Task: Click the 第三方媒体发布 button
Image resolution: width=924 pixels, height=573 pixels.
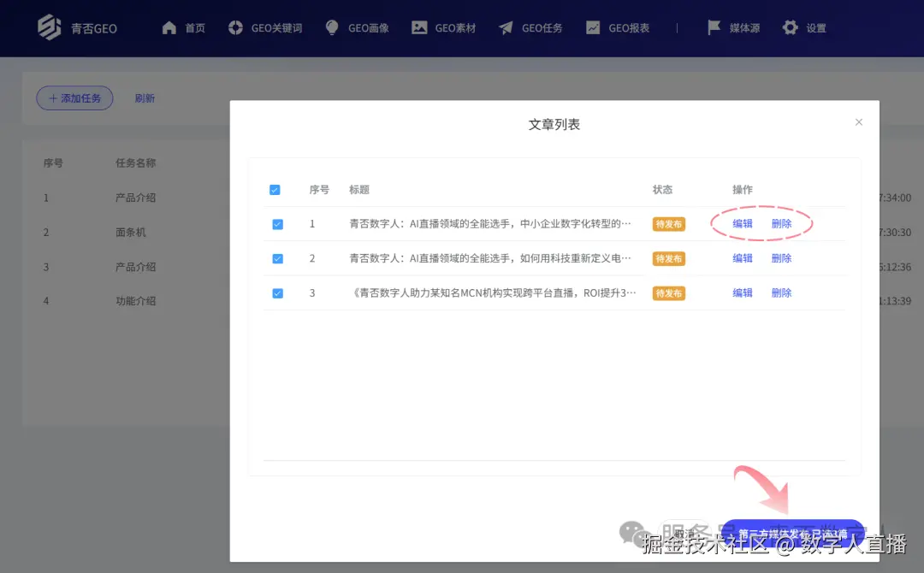Action: click(x=792, y=534)
